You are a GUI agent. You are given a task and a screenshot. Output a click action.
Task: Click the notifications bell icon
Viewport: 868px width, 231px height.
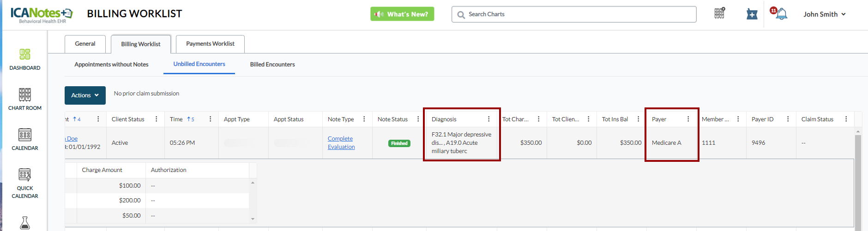pyautogui.click(x=781, y=14)
